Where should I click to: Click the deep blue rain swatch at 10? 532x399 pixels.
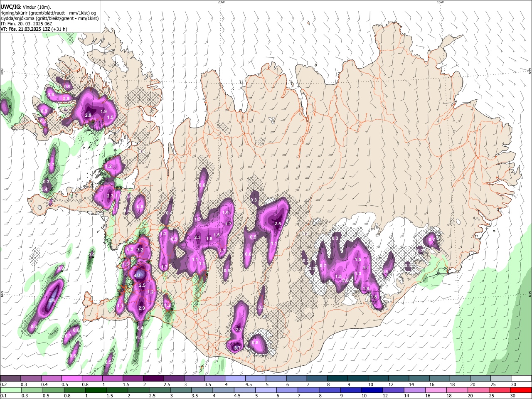point(372,390)
